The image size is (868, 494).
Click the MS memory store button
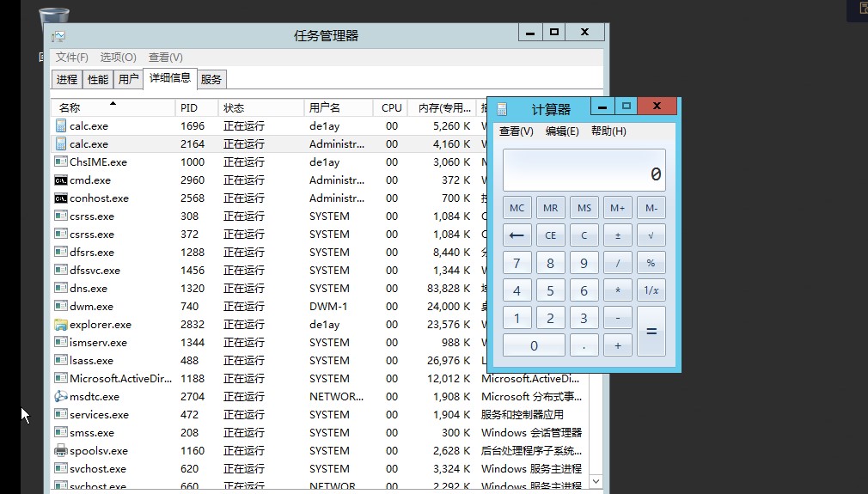click(584, 207)
